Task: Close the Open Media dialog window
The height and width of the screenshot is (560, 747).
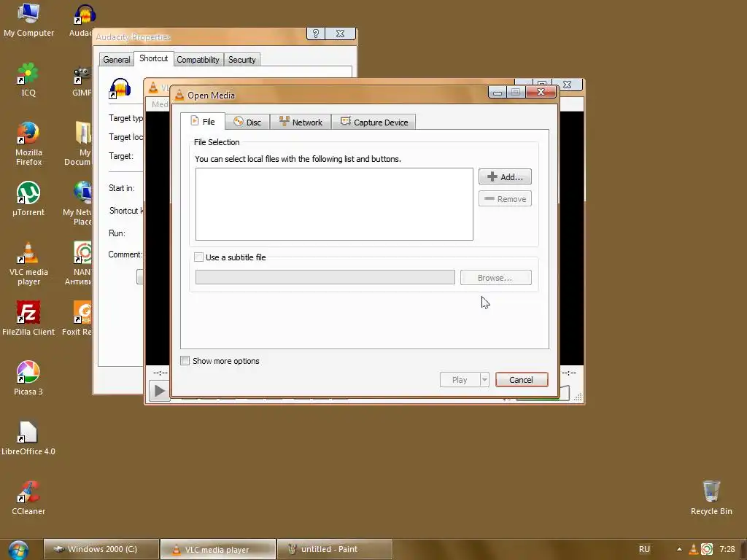Action: (541, 92)
